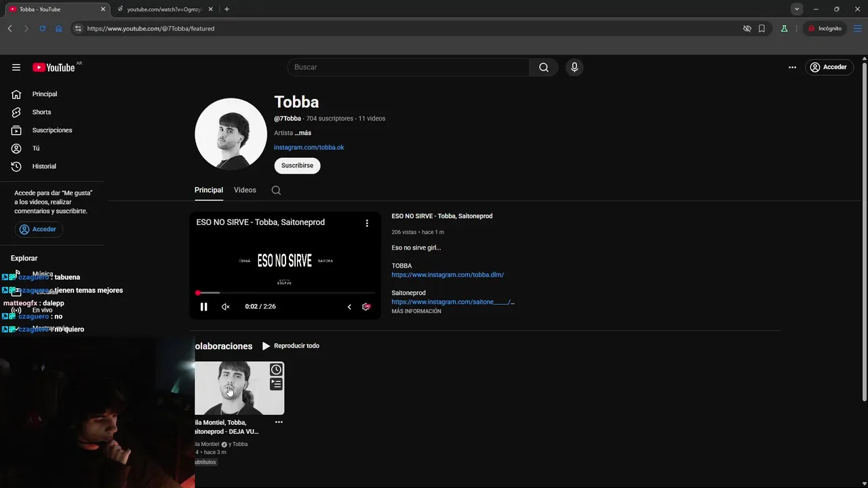Open the Tú section in sidebar
Screen dimensions: 868x488
(x=36, y=148)
